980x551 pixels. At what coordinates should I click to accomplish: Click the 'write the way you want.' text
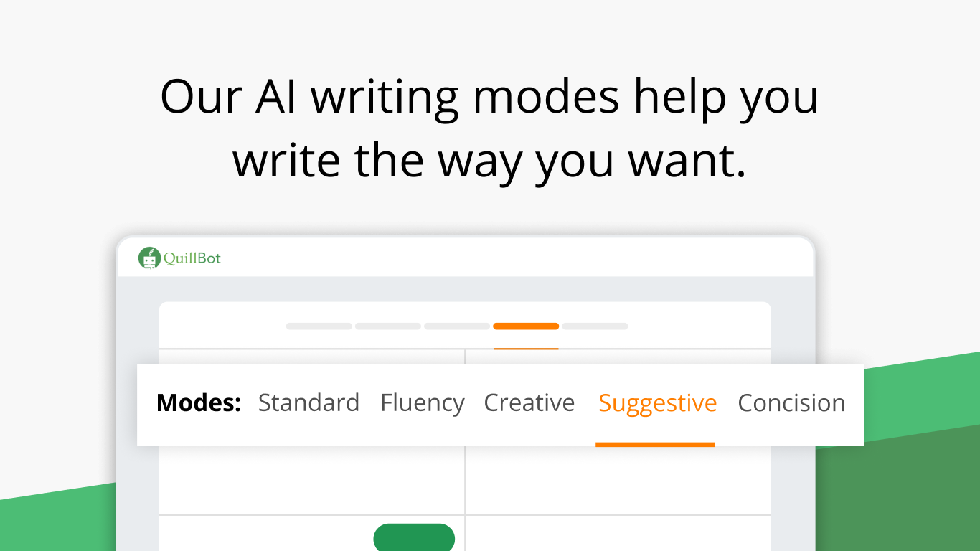(x=489, y=161)
